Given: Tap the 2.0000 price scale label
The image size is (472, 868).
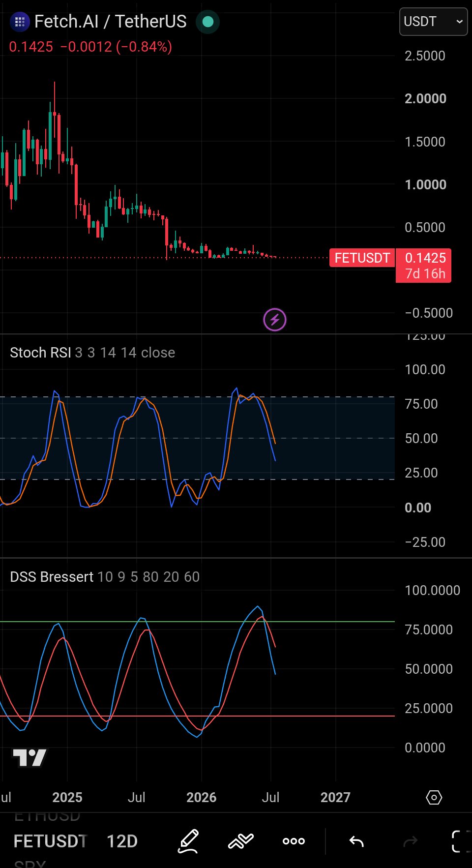Looking at the screenshot, I should tap(425, 99).
